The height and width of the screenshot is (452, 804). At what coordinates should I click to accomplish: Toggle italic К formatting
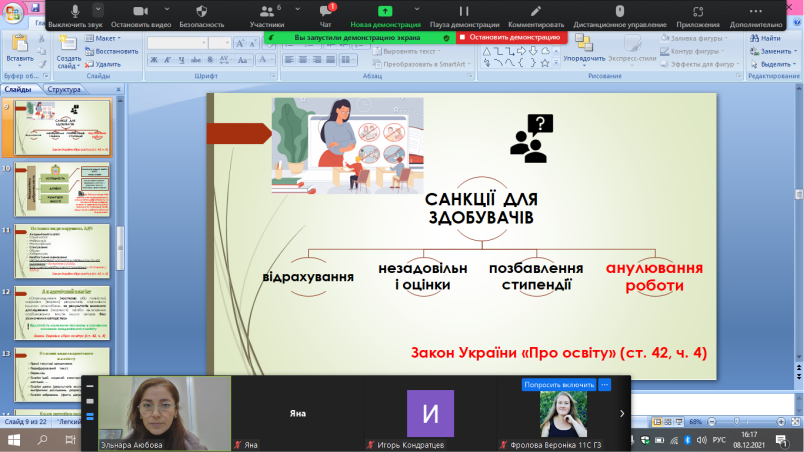[x=168, y=60]
